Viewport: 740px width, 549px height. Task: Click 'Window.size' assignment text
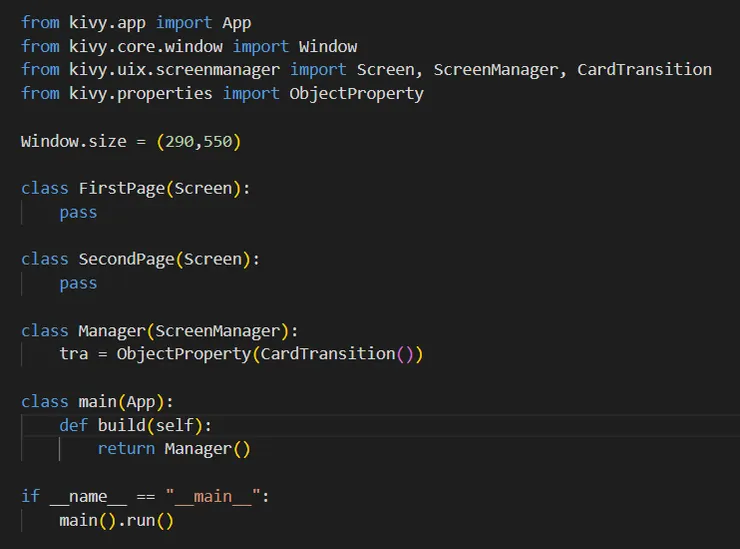pyautogui.click(x=74, y=141)
